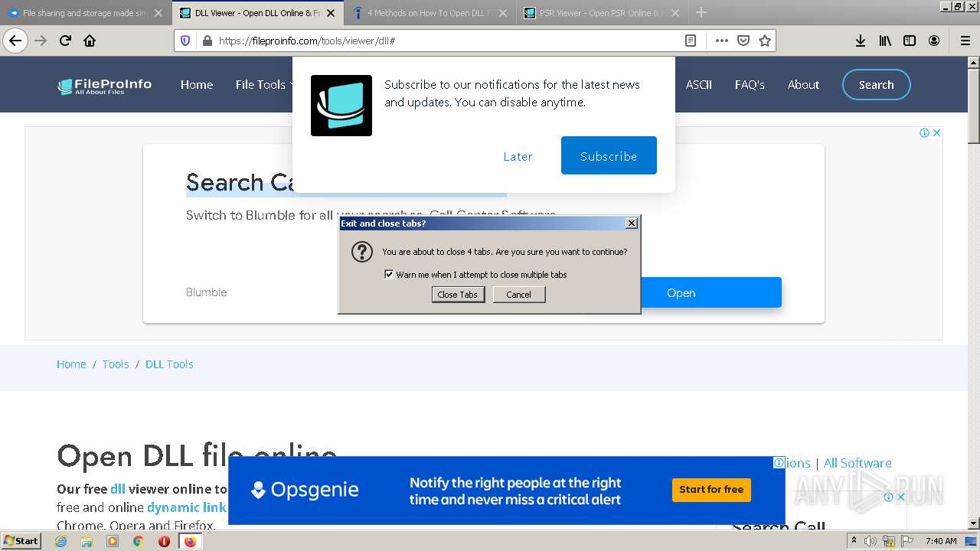Go to Home in site navigation

tap(197, 85)
